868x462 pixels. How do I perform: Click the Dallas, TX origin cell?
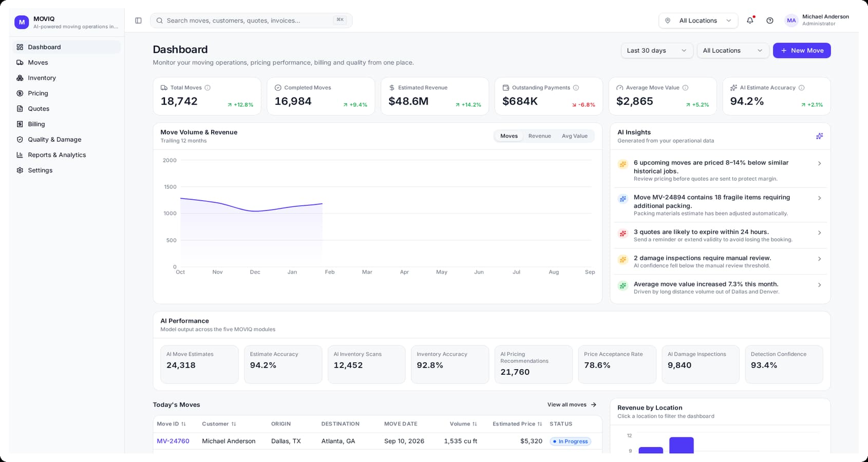[x=286, y=441]
